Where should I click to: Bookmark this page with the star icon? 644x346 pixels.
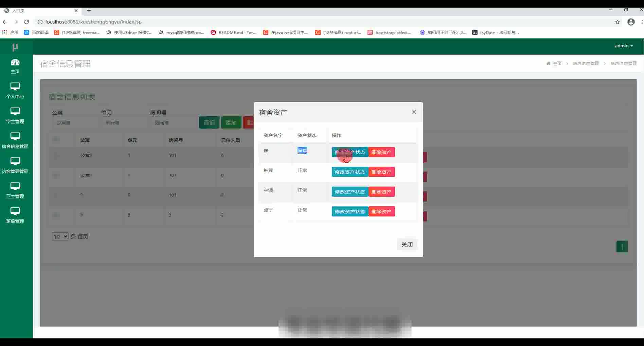[617, 22]
